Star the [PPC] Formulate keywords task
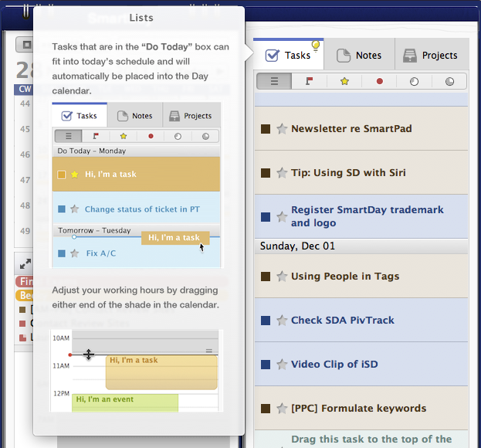Screen dimensions: 481x448 [282, 409]
